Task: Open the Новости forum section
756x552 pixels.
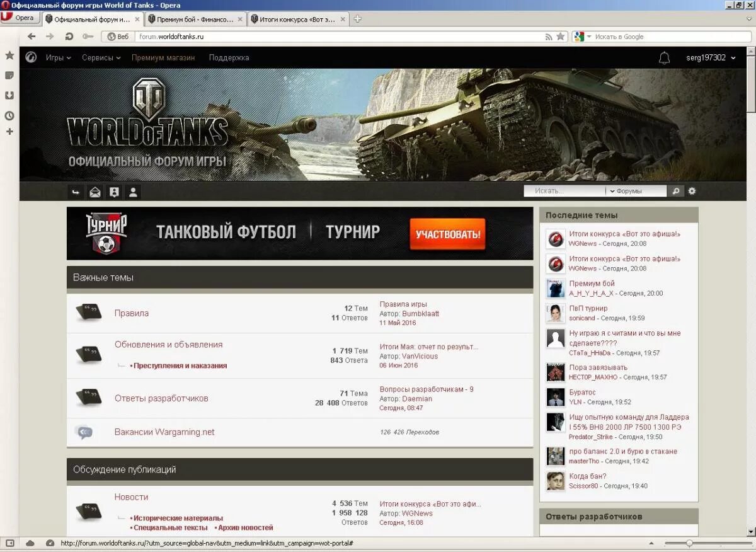Action: 131,497
